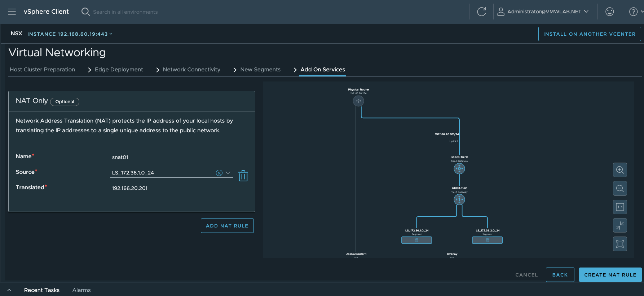
Task: Go to Edge Deployment step
Action: [x=119, y=70]
